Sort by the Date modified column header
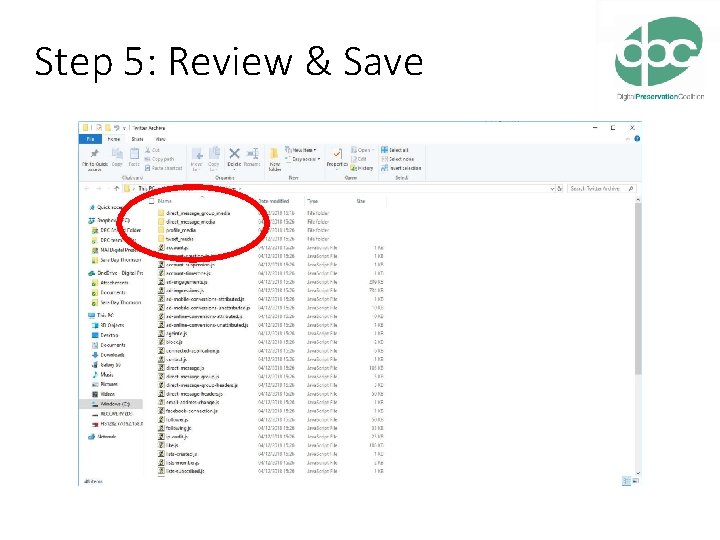This screenshot has height=540, width=720. tap(274, 201)
